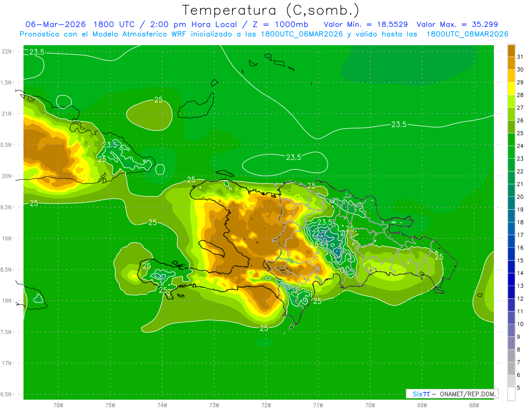The height and width of the screenshot is (411, 532).
Task: Click the "75W" longitude axis label
Action: pyautogui.click(x=110, y=405)
